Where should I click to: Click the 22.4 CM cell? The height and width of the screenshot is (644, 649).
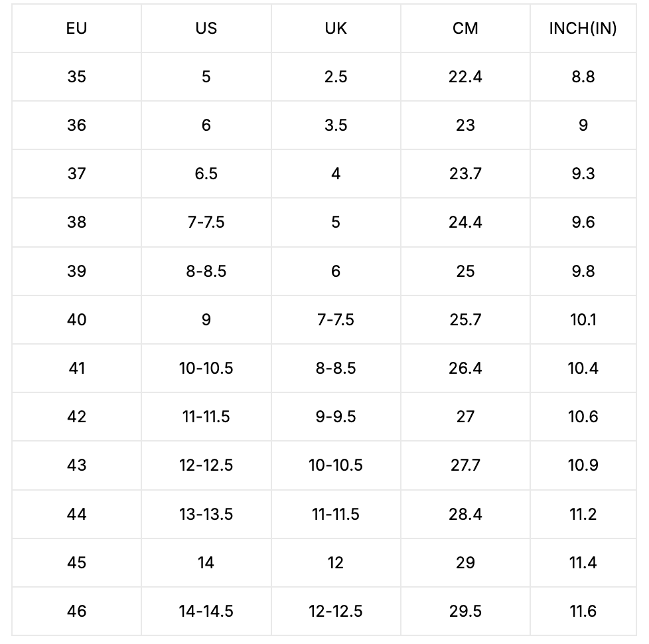tap(465, 77)
